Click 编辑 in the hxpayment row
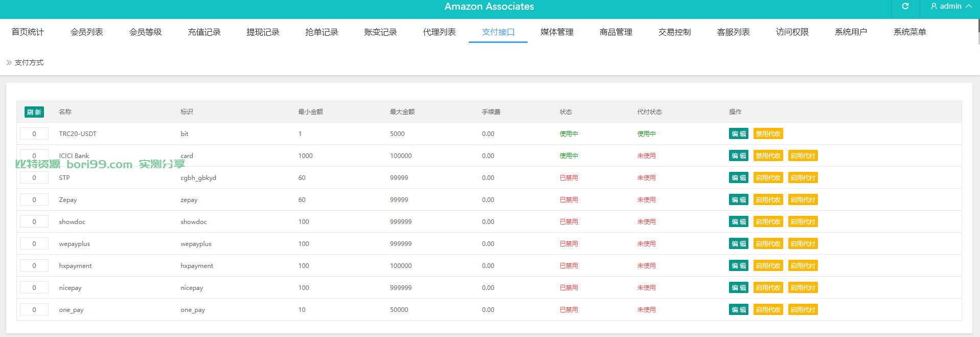 click(739, 265)
